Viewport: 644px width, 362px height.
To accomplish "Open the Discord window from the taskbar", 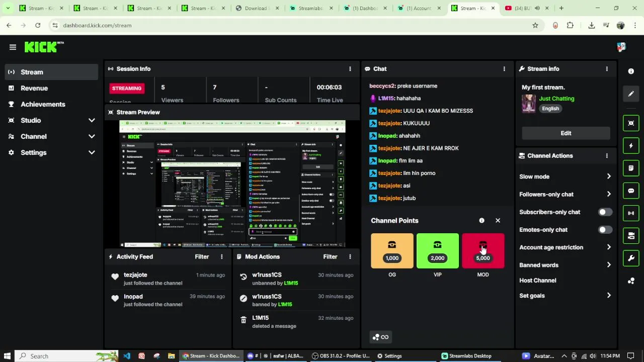I will coord(275,356).
